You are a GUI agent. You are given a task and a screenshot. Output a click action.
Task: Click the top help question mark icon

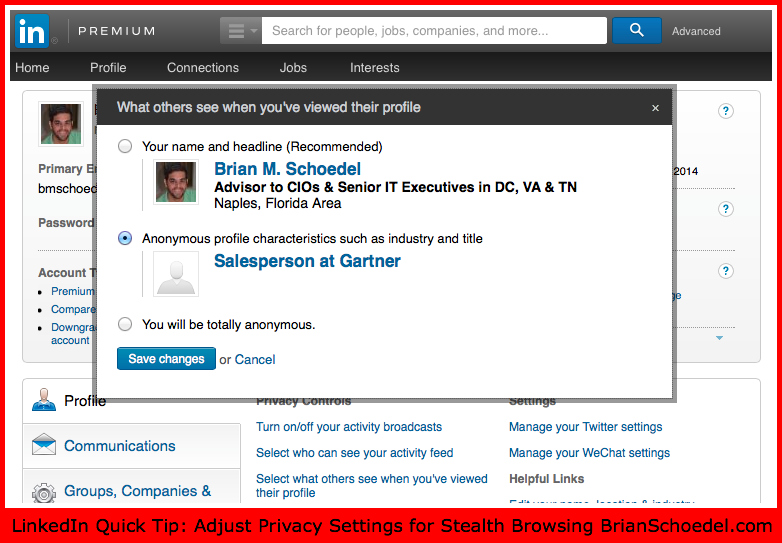[726, 111]
